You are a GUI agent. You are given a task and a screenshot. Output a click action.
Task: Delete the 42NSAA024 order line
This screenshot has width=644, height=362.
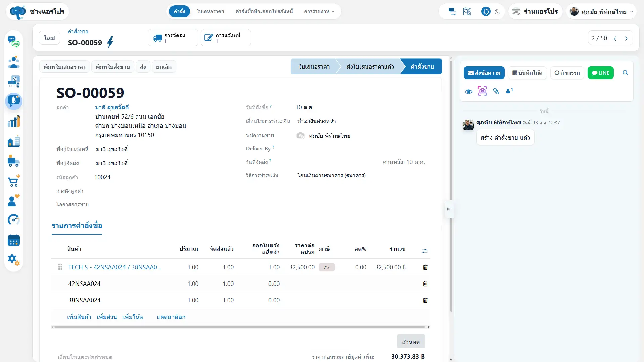coord(425,284)
